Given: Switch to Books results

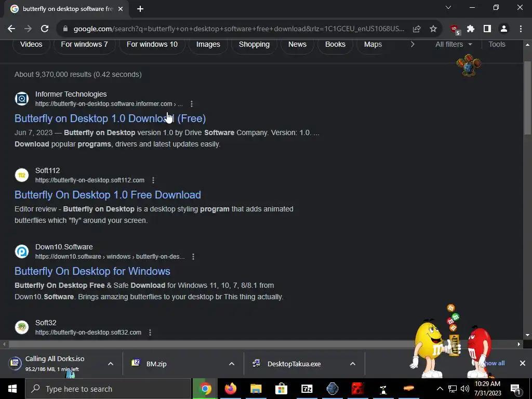Looking at the screenshot, I should tap(335, 45).
